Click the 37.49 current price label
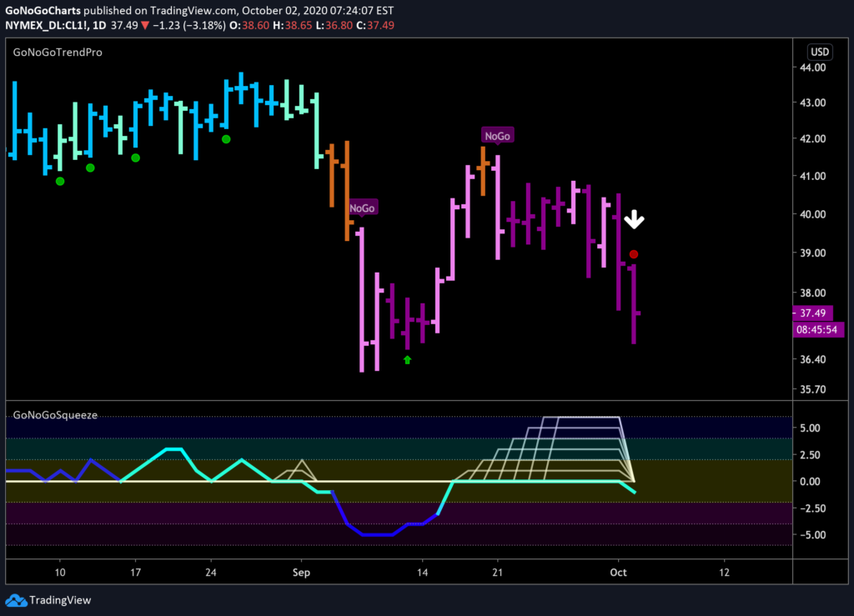This screenshot has height=616, width=854. pyautogui.click(x=812, y=313)
